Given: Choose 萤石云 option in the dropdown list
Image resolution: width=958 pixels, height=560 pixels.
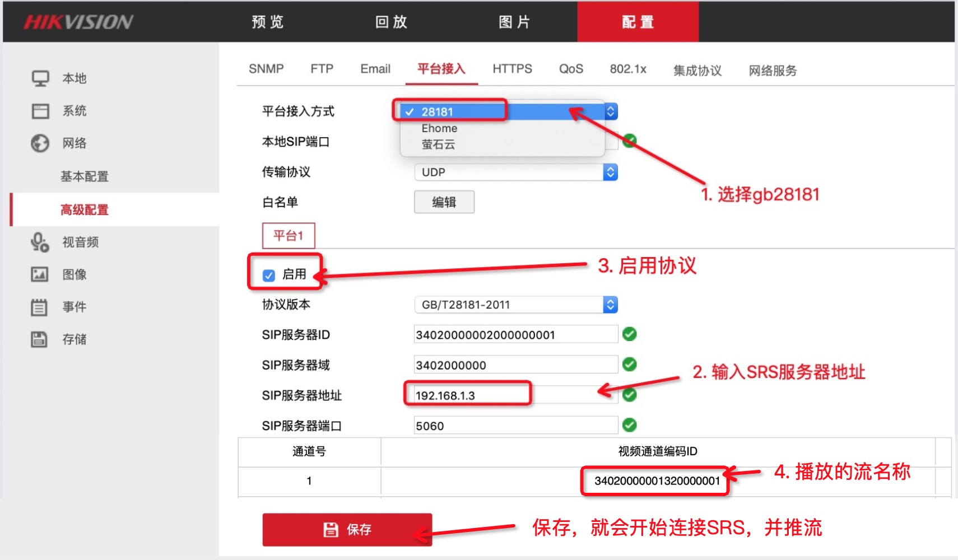Looking at the screenshot, I should click(x=503, y=144).
